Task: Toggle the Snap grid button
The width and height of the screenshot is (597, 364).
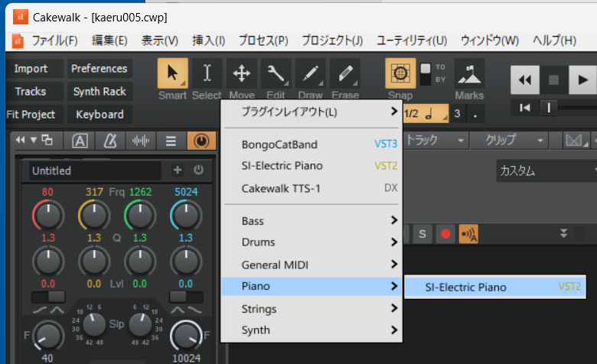Action: pyautogui.click(x=400, y=73)
